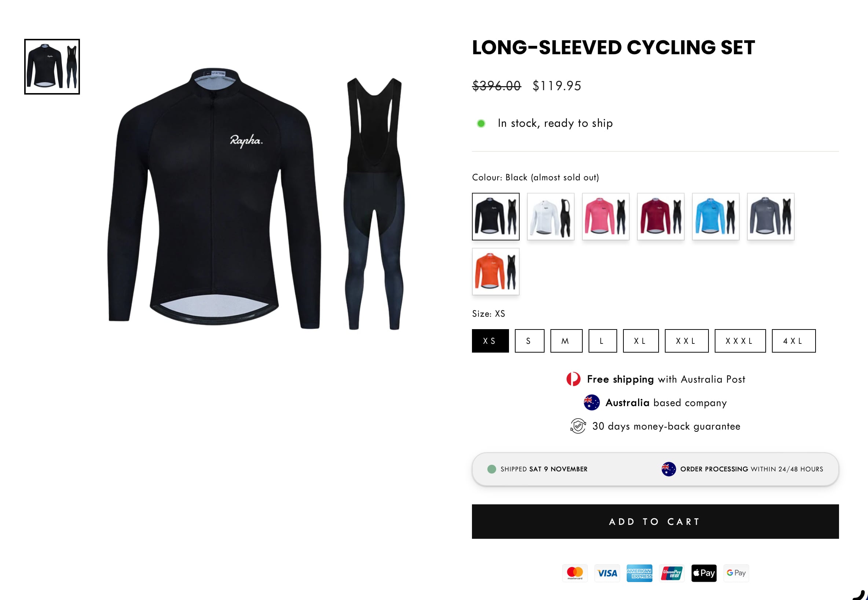Click the Australian flag by based company
Image resolution: width=868 pixels, height=600 pixels.
pos(592,402)
